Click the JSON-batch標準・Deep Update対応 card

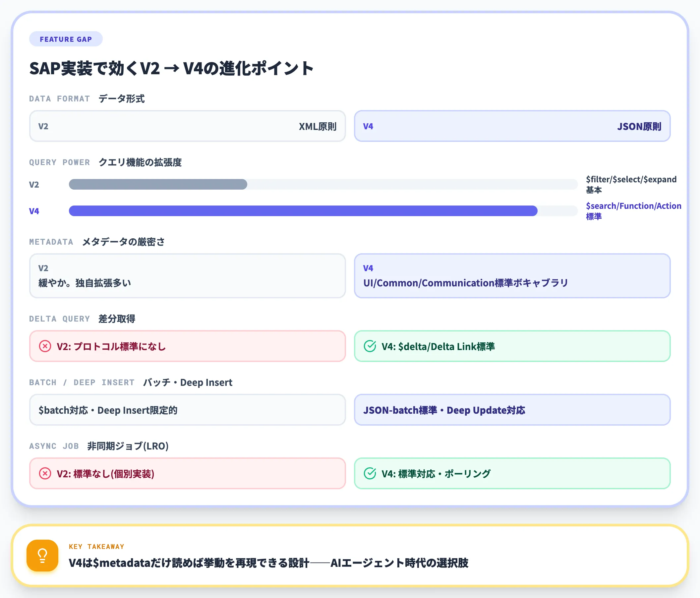click(512, 410)
